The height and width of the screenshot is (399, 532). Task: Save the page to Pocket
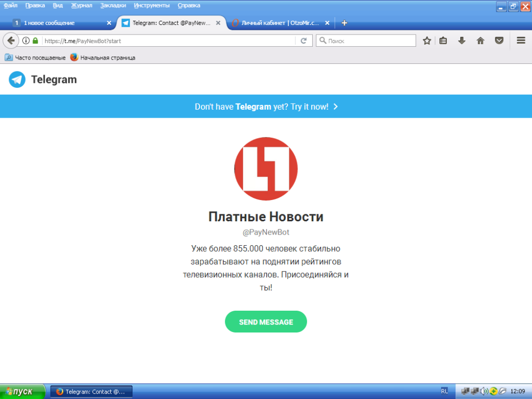(499, 41)
